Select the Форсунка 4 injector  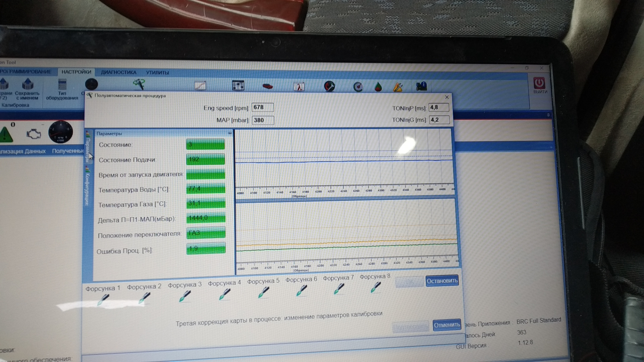(x=224, y=294)
